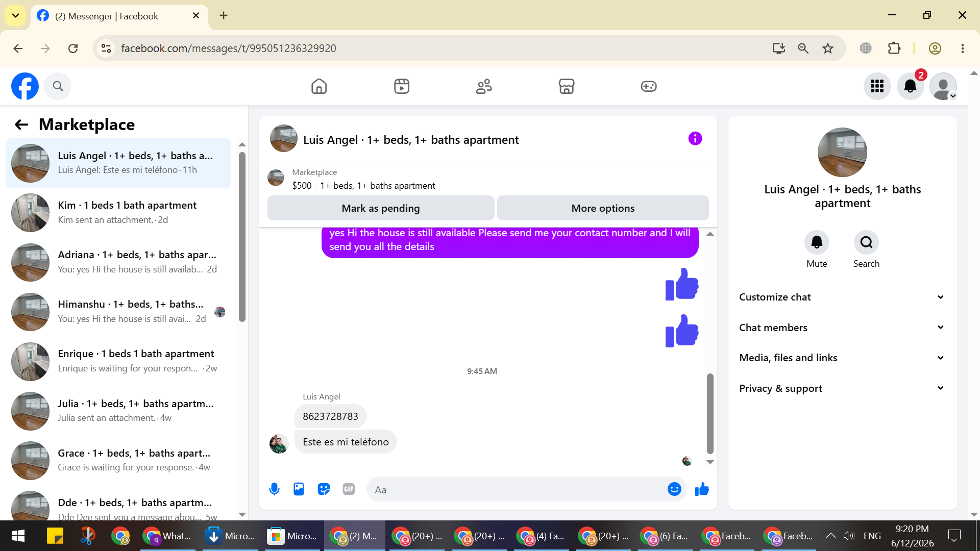The image size is (980, 551).
Task: Open Chrome three-dot menu
Action: click(x=963, y=48)
